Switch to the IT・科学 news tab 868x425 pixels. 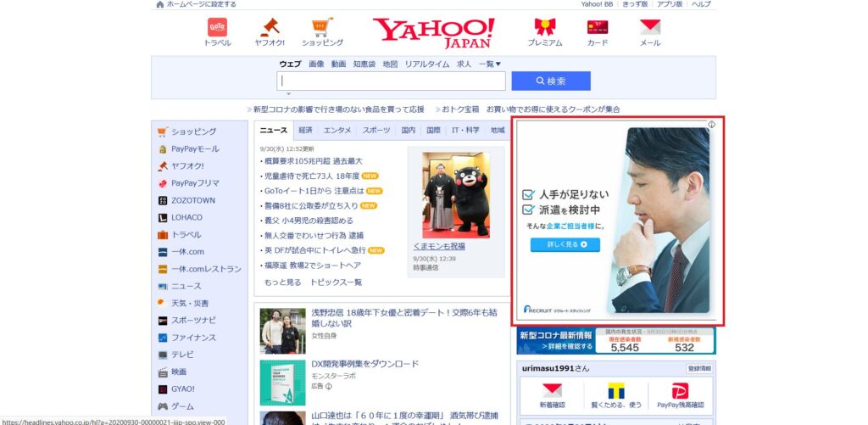[x=465, y=131]
